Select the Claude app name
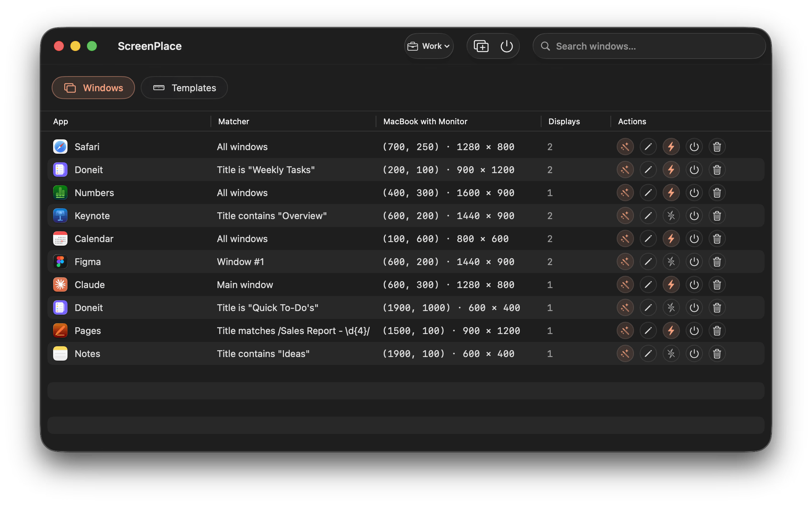The height and width of the screenshot is (505, 812). [x=90, y=285]
